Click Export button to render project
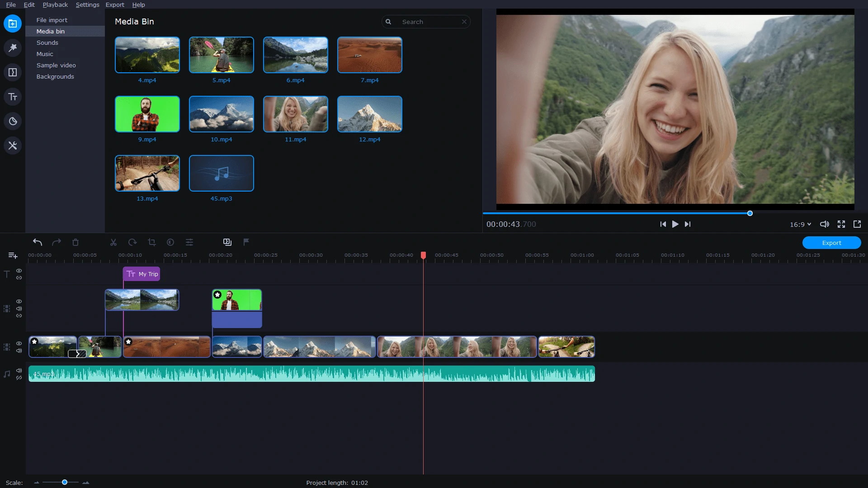The image size is (868, 488). pyautogui.click(x=832, y=243)
